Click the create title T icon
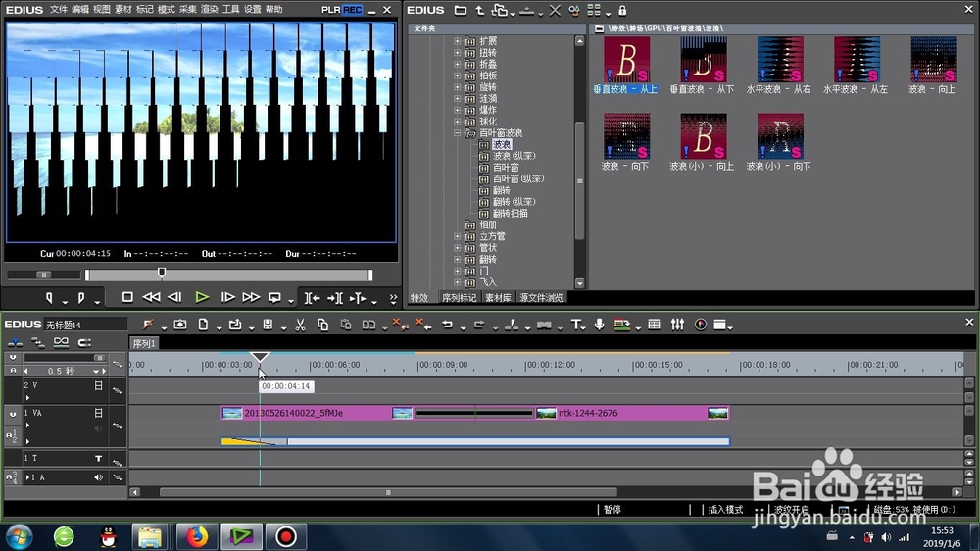 click(575, 325)
